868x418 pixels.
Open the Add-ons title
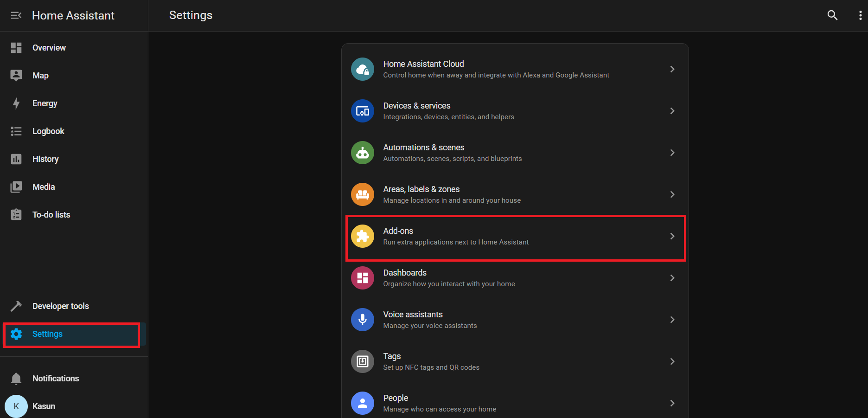(x=398, y=231)
